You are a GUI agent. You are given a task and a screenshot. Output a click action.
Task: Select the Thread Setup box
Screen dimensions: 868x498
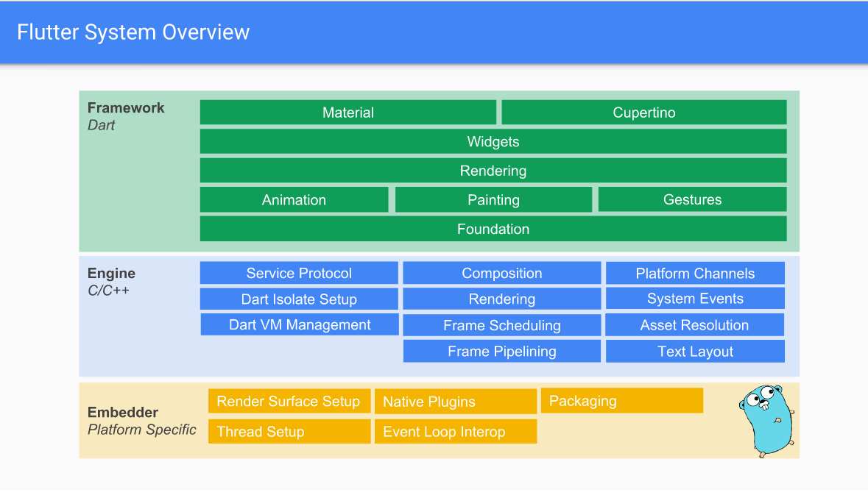tap(289, 431)
